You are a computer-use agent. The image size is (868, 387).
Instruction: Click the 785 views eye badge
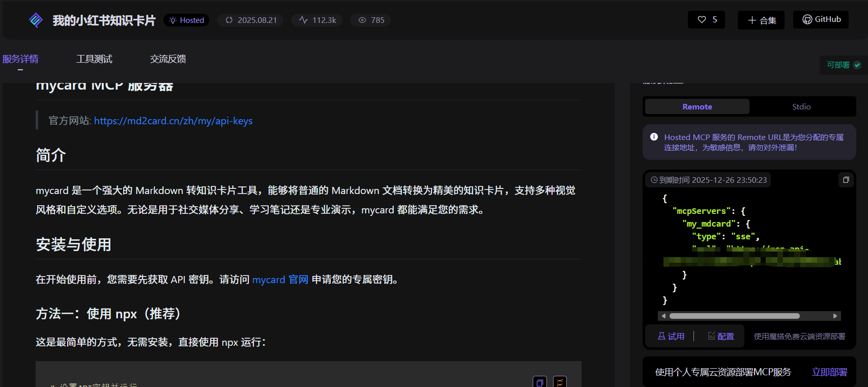click(x=371, y=20)
